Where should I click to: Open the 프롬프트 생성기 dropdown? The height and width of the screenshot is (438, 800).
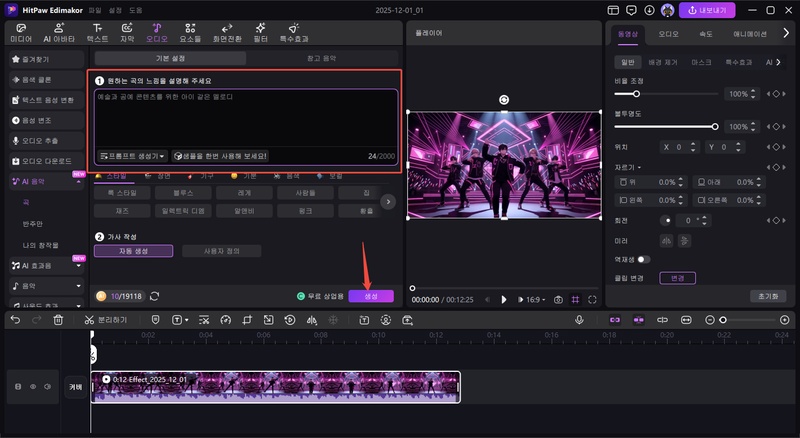[132, 156]
